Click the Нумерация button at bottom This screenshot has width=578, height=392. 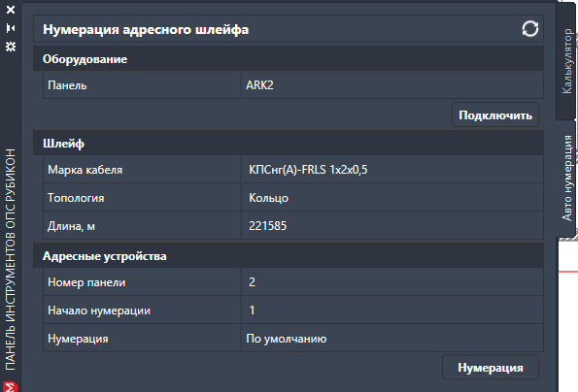coord(491,368)
